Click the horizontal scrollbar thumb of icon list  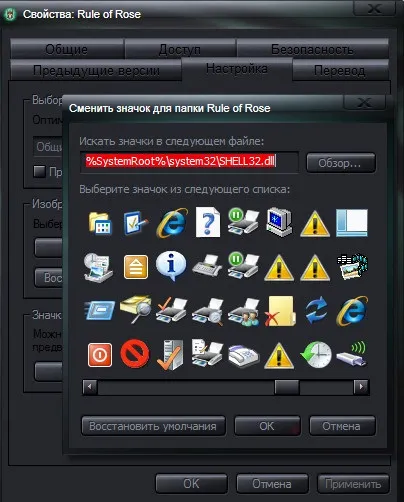(287, 387)
